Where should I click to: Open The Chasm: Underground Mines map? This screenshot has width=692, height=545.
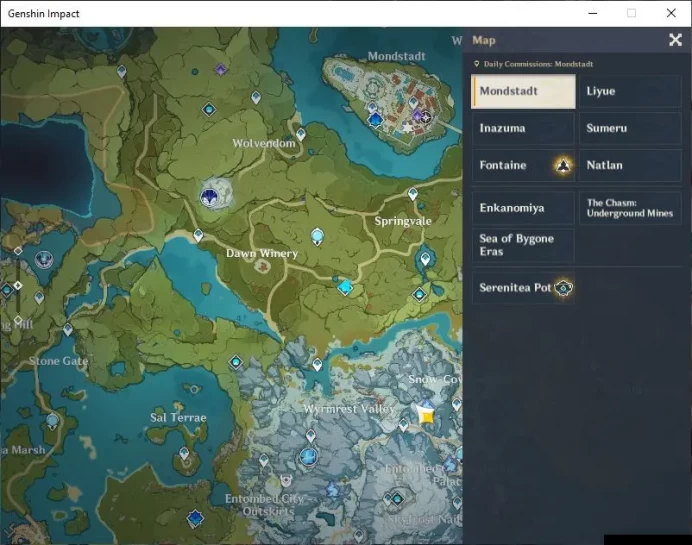pyautogui.click(x=630, y=208)
